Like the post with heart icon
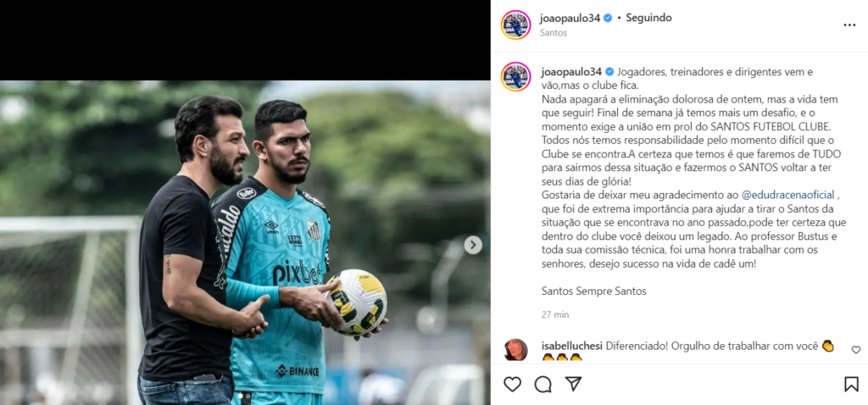Viewport: 868px width, 405px height. point(512,384)
